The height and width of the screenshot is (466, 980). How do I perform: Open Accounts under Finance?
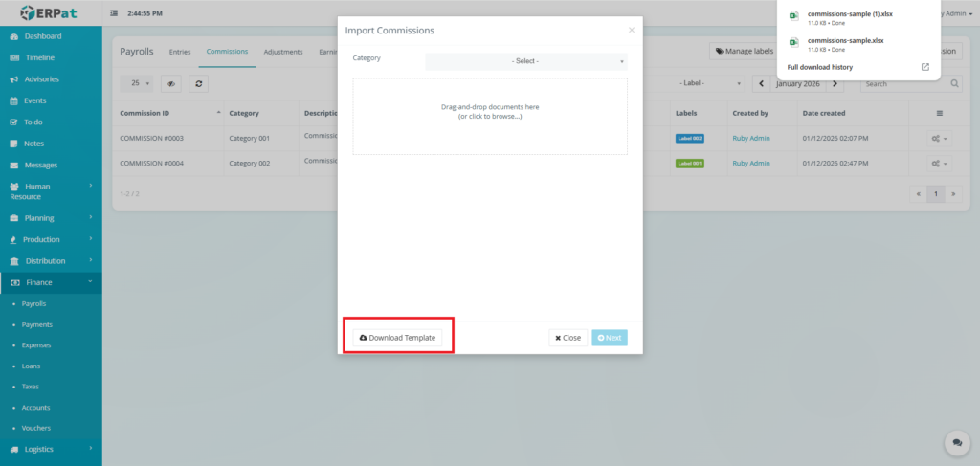(x=35, y=408)
